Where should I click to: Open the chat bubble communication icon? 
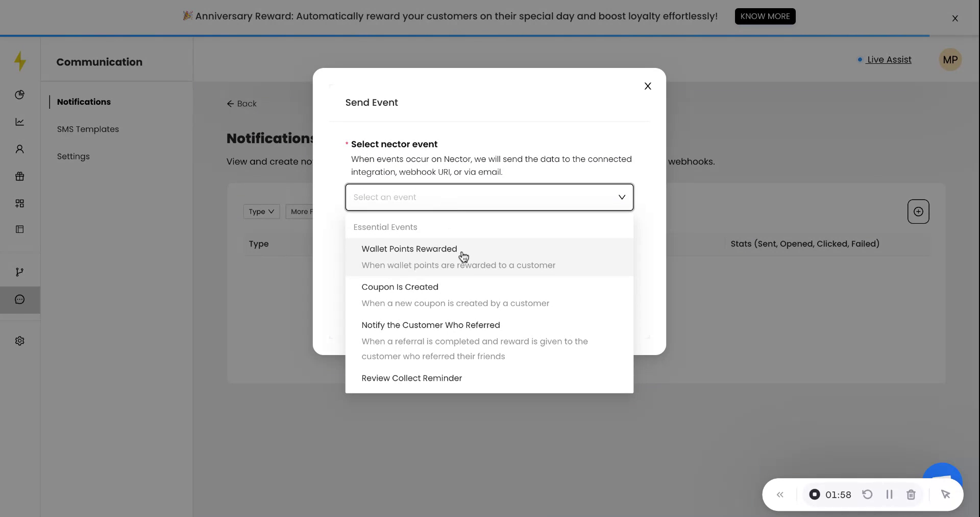pos(19,300)
